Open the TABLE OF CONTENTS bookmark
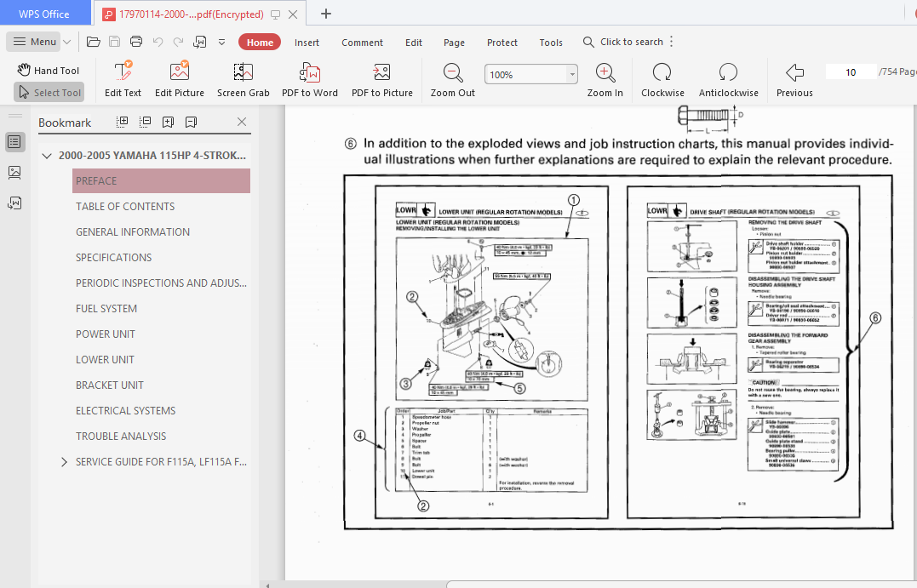This screenshot has width=917, height=588. point(125,206)
